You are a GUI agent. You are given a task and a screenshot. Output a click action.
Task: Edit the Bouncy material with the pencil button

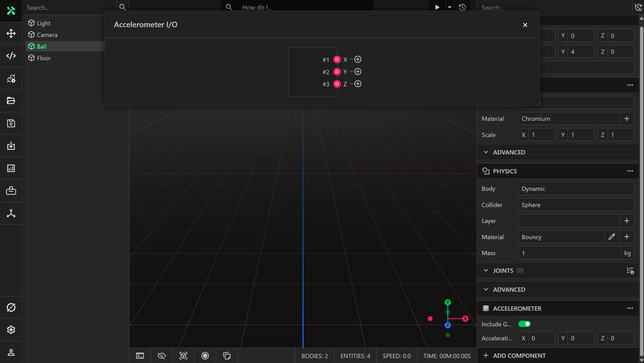point(612,237)
